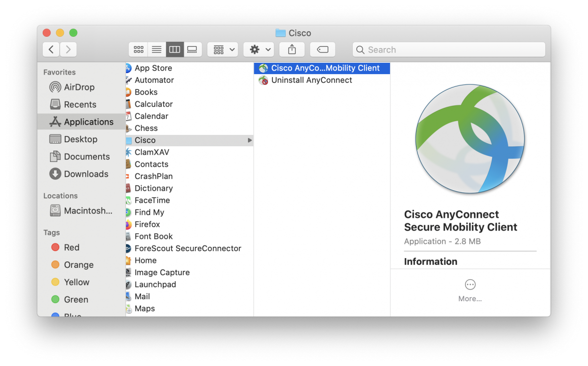Open the gear action menu

[259, 50]
